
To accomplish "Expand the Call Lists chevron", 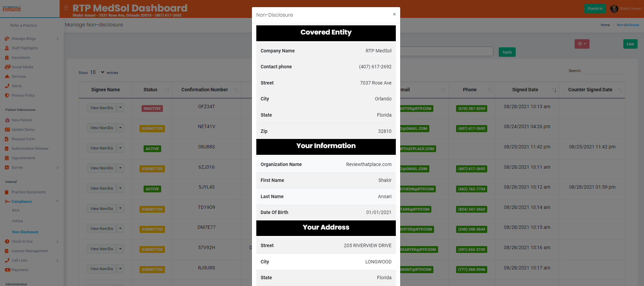I will click(58, 261).
